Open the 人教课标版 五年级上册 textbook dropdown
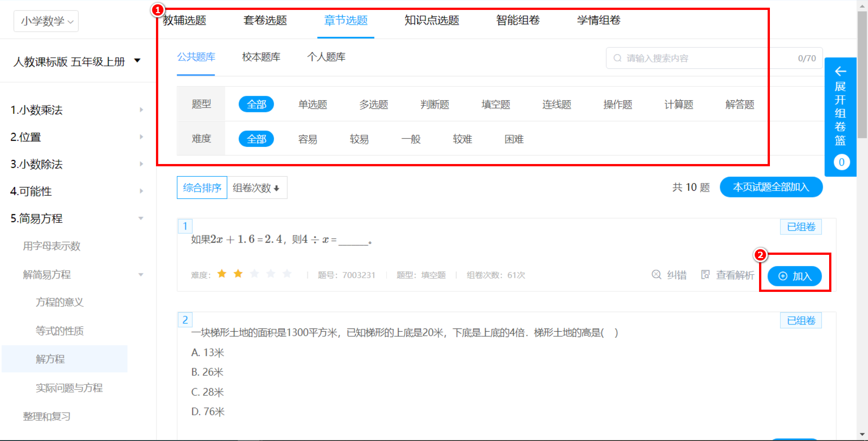Screen dimensions: 868x441 pyautogui.click(x=77, y=61)
